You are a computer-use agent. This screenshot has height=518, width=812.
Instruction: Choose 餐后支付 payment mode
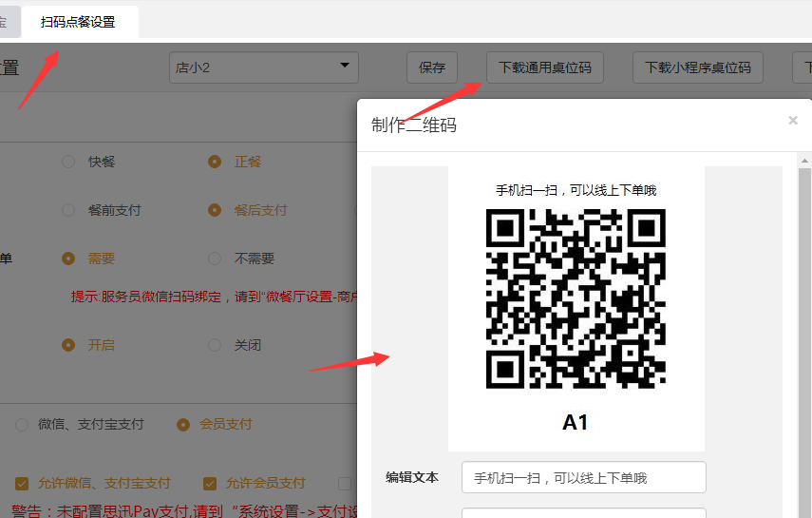tap(215, 210)
